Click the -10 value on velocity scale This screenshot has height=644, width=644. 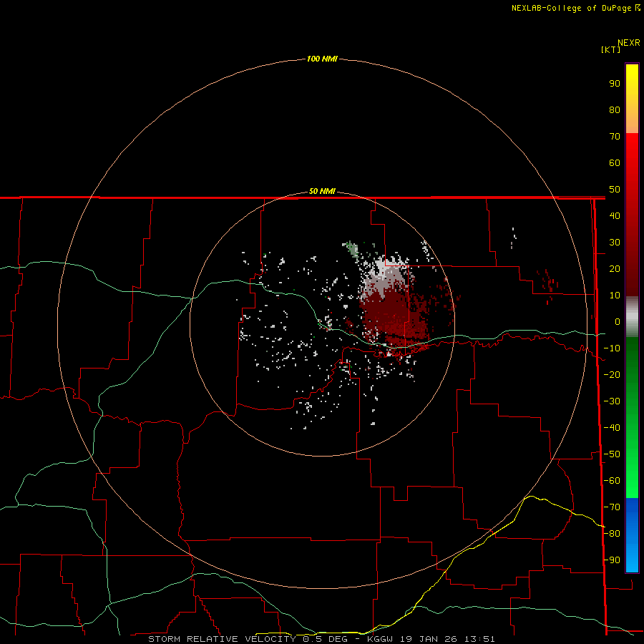(612, 348)
